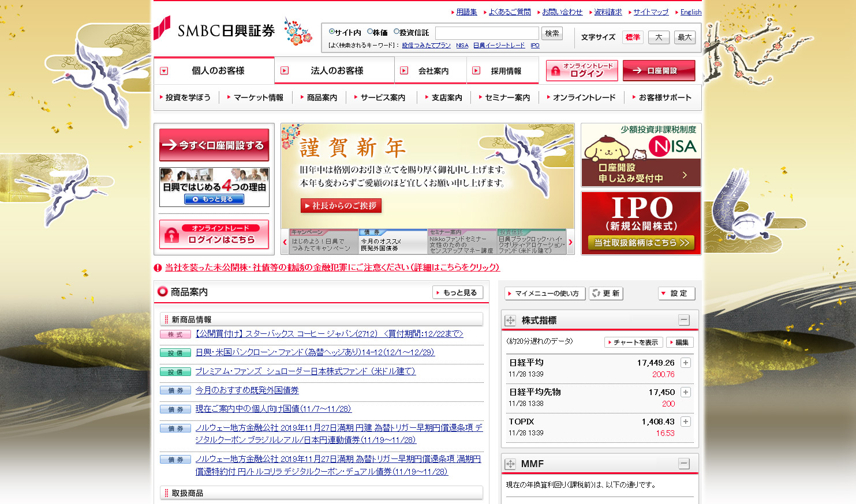Click the 口座開設 red button
The height and width of the screenshot is (504, 856).
pos(659,71)
